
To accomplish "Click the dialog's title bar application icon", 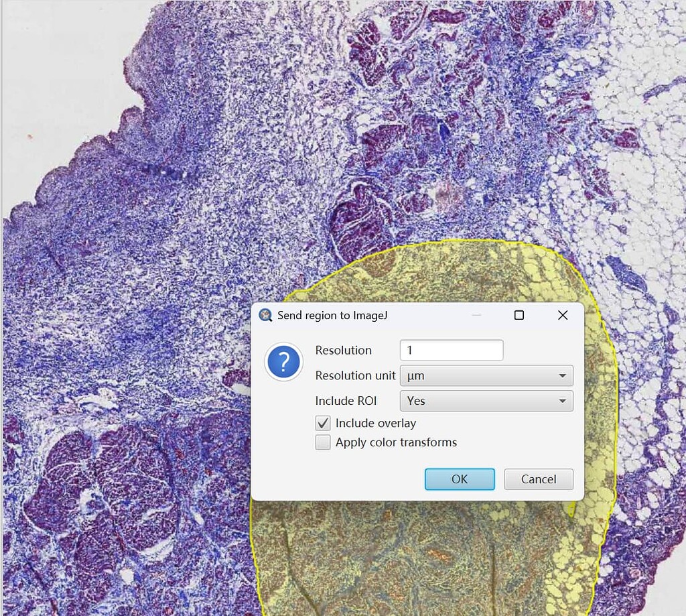I will point(265,315).
